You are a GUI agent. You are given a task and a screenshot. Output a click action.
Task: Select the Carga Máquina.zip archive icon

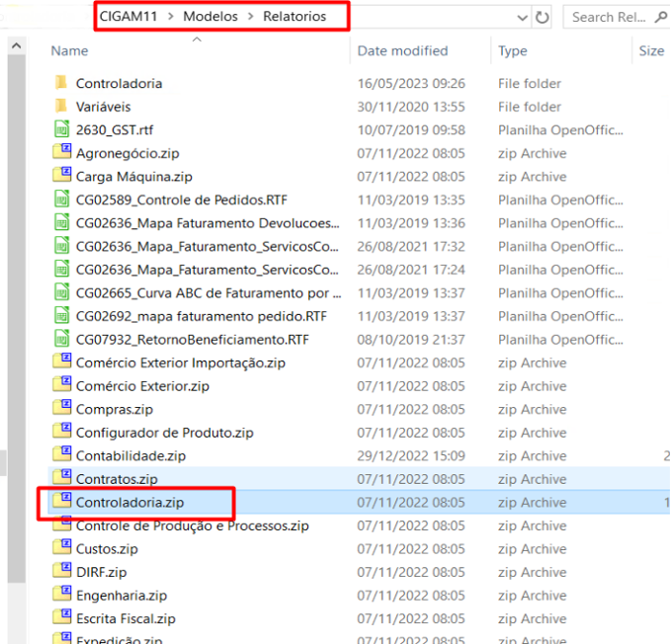[x=62, y=175]
